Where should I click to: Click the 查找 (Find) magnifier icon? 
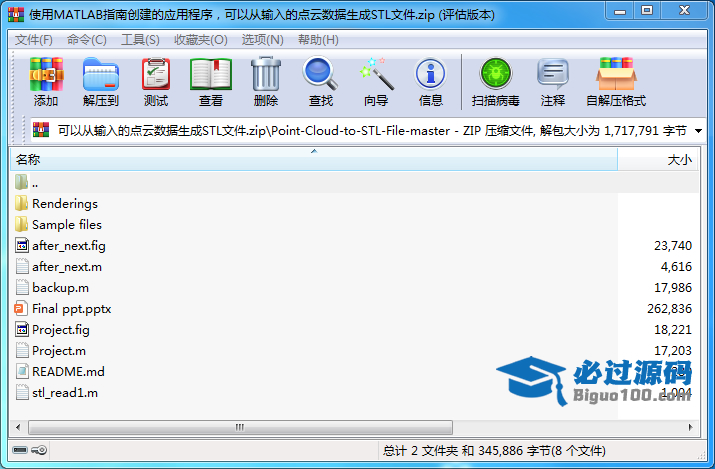[321, 73]
